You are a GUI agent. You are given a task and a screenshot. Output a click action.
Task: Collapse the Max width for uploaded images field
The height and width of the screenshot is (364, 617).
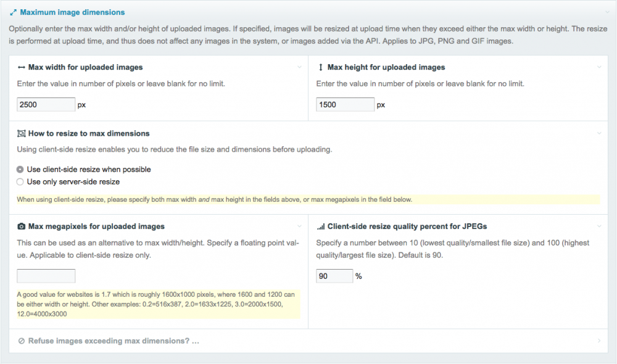point(299,67)
